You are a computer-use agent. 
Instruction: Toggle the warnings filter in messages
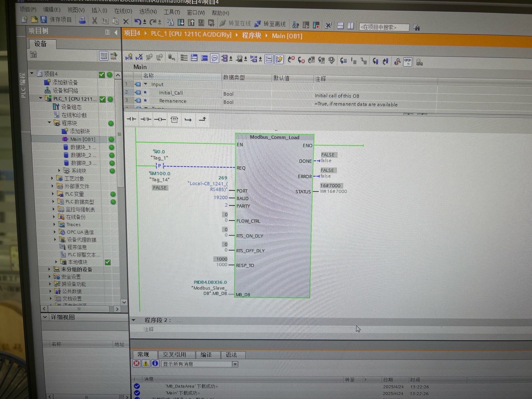(146, 364)
